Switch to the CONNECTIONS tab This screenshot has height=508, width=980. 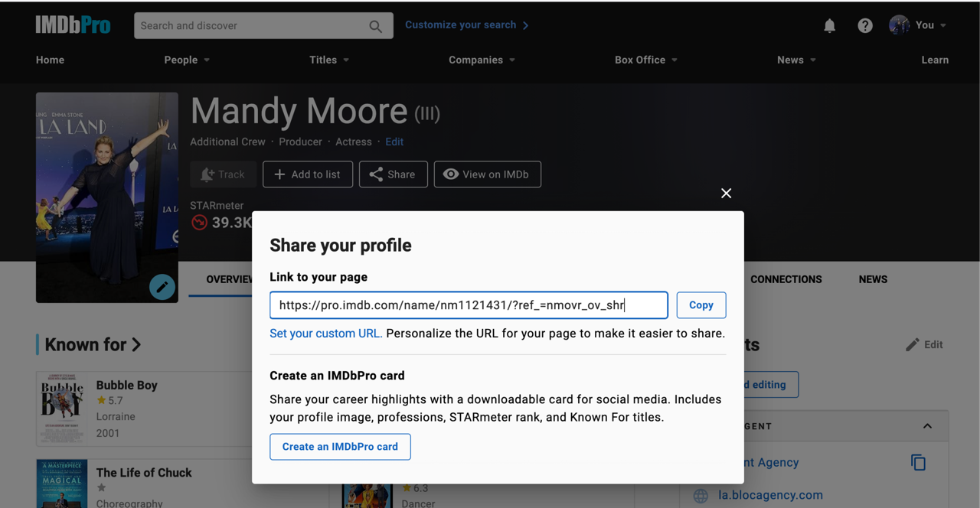[x=786, y=279]
